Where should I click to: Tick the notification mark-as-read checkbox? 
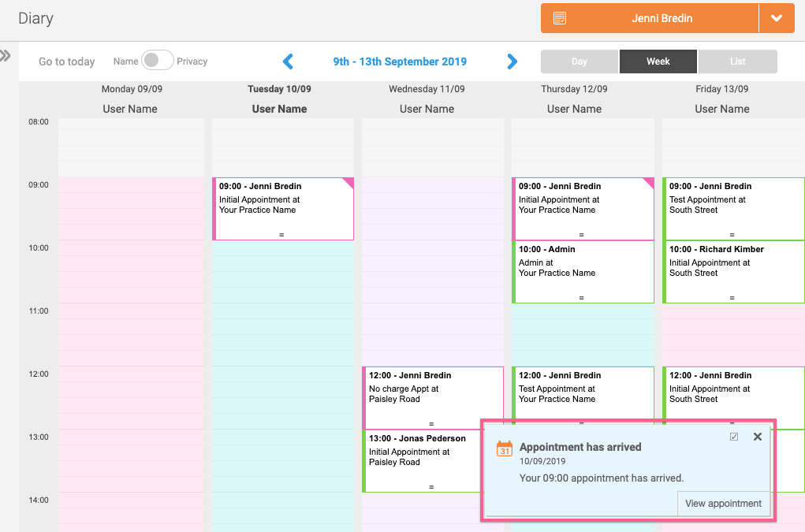pos(734,437)
